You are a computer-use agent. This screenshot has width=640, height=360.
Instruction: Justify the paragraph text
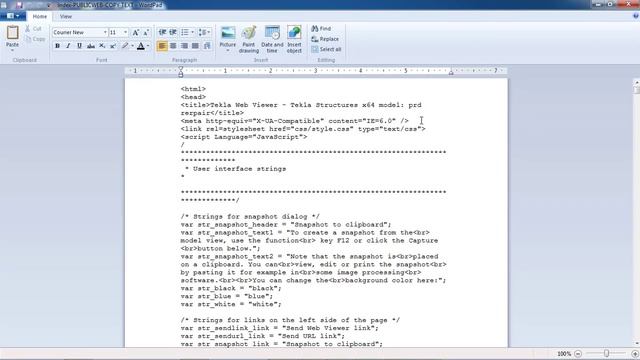point(195,46)
